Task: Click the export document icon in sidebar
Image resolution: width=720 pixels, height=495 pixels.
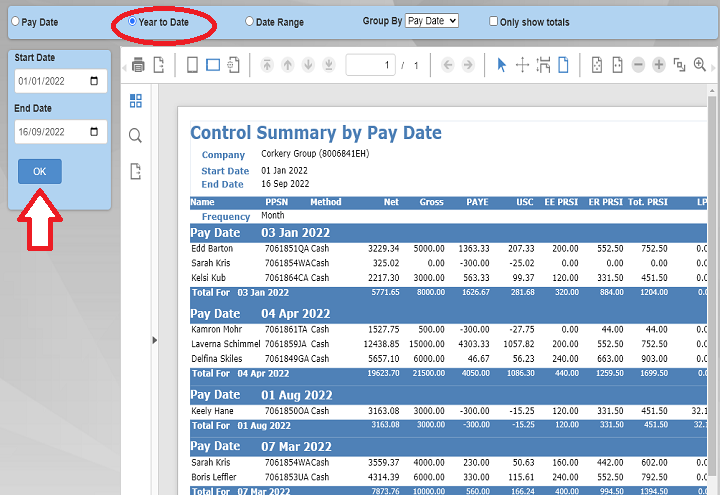Action: click(x=136, y=171)
